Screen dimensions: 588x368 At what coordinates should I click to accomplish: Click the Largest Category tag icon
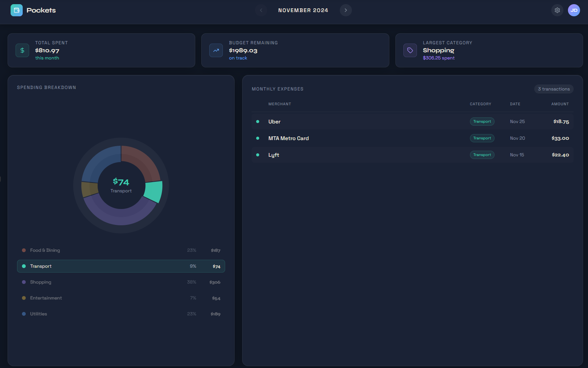(410, 50)
